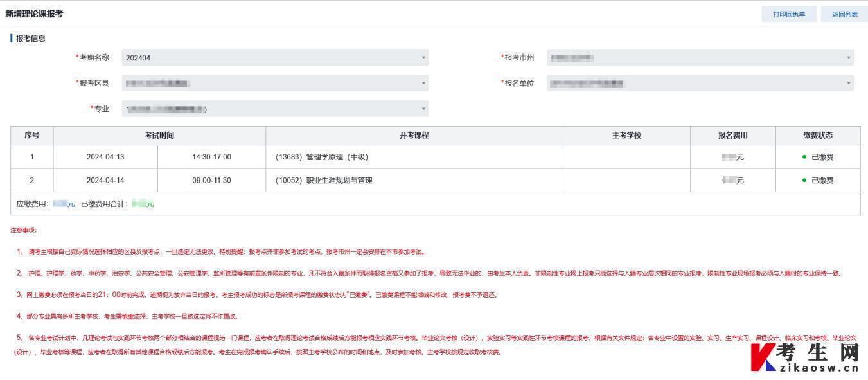Image resolution: width=868 pixels, height=380 pixels.
Task: Click the 缴费状态 column header
Action: coord(818,135)
